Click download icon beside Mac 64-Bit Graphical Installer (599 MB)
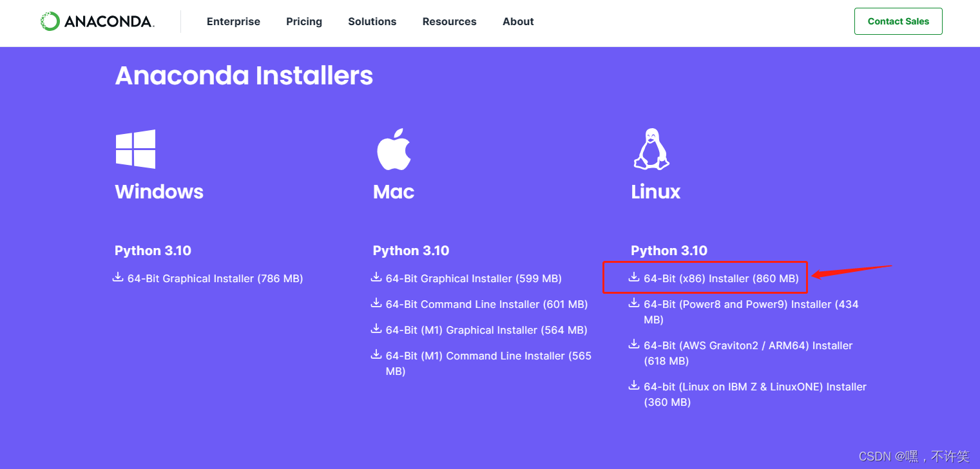Viewport: 980px width, 469px height. (376, 278)
